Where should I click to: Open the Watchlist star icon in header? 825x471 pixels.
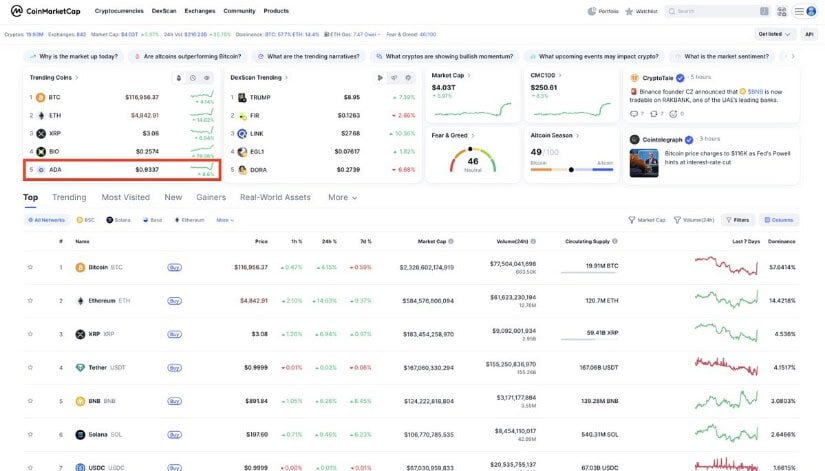tap(629, 11)
